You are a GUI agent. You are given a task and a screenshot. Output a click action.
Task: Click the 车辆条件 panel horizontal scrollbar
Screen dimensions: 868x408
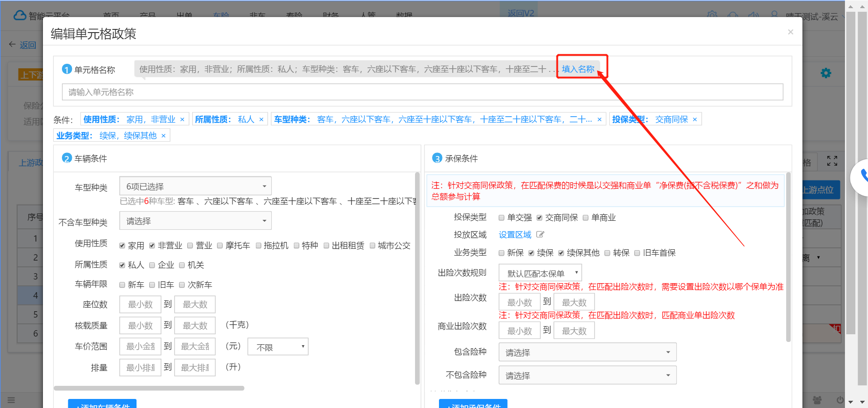pos(149,388)
